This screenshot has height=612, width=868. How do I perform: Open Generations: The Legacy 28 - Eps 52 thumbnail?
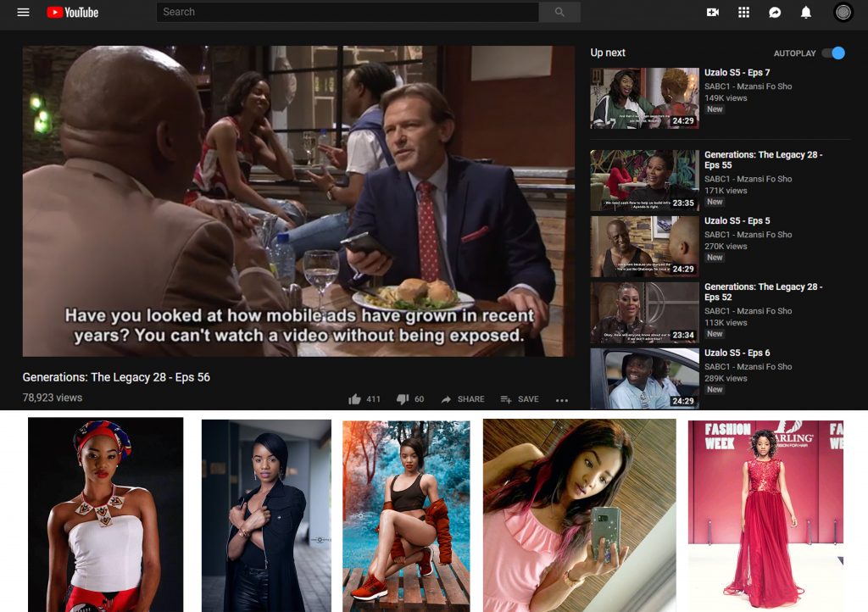644,312
